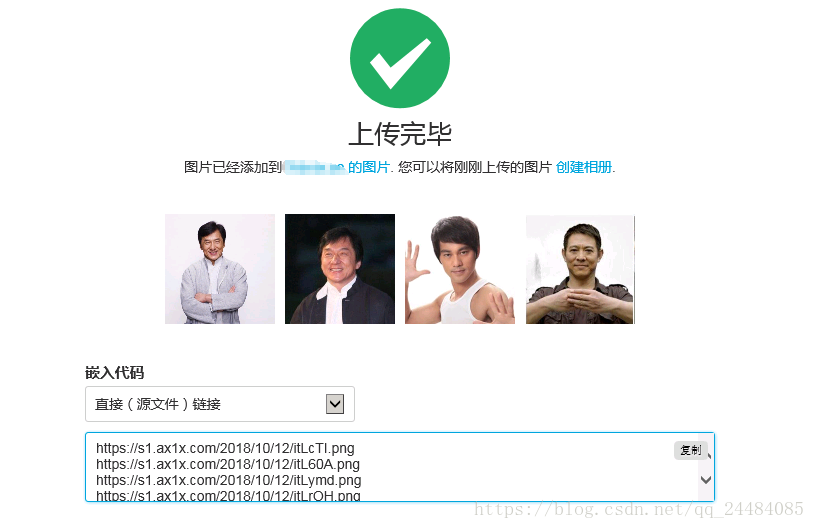Expand the 直接（源文件）链接 dropdown
Viewport: 815px width, 529px height.
[220, 404]
